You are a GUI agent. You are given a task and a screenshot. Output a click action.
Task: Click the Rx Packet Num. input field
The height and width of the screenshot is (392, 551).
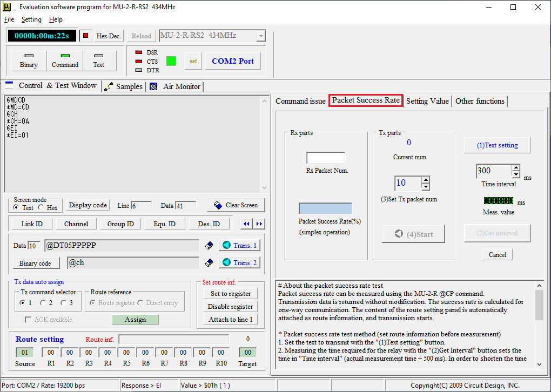coord(326,158)
